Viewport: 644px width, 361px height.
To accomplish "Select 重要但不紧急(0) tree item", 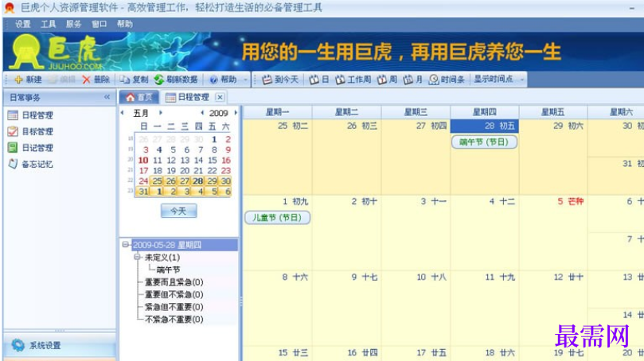I will tap(174, 294).
